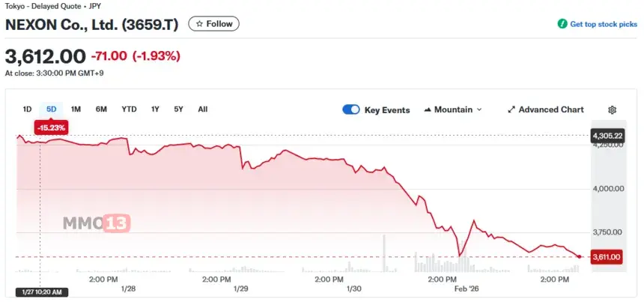This screenshot has height=302, width=644.
Task: Click the Advanced Chart expand arrows icon
Action: [511, 109]
